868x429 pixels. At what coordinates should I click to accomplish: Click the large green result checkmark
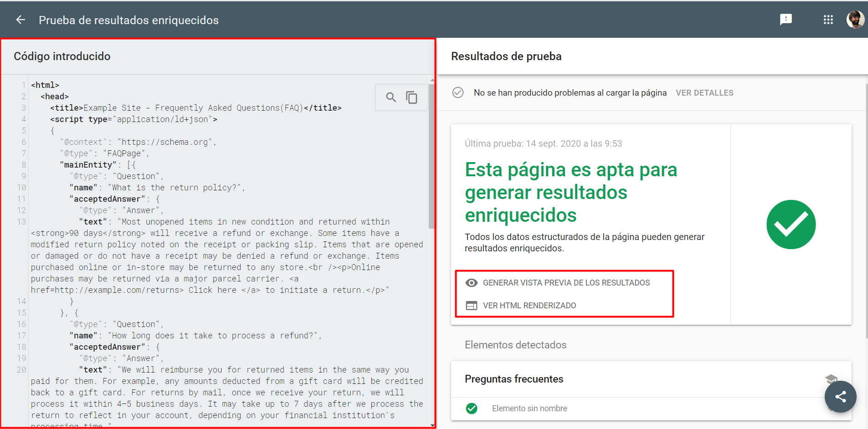pyautogui.click(x=791, y=224)
